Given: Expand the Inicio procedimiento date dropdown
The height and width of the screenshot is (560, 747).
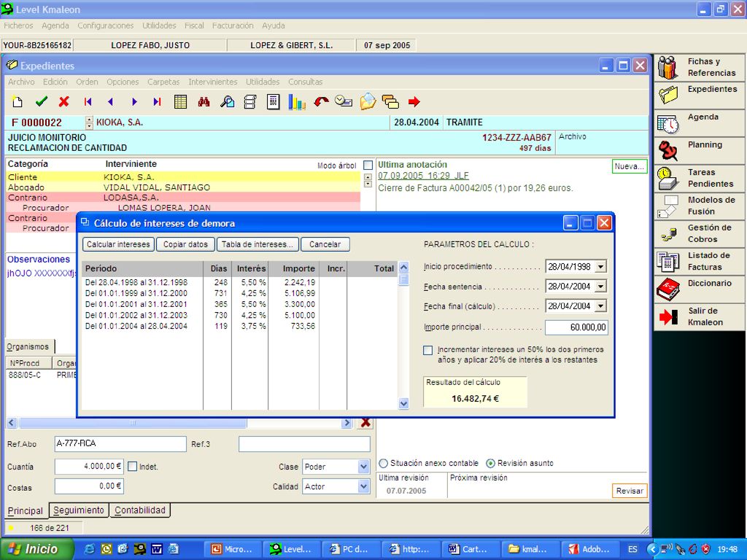Looking at the screenshot, I should click(x=601, y=267).
